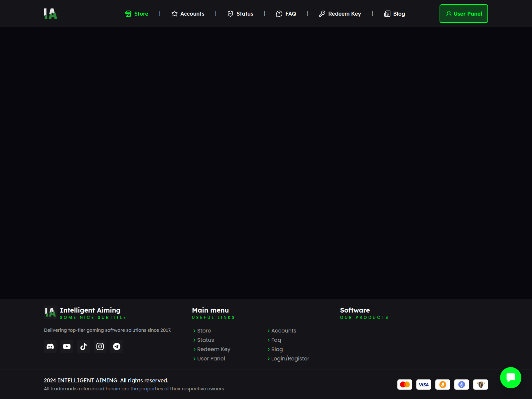This screenshot has height=399, width=532.
Task: Click the 'SOME NICE SUBTITLE' text
Action: (x=93, y=318)
